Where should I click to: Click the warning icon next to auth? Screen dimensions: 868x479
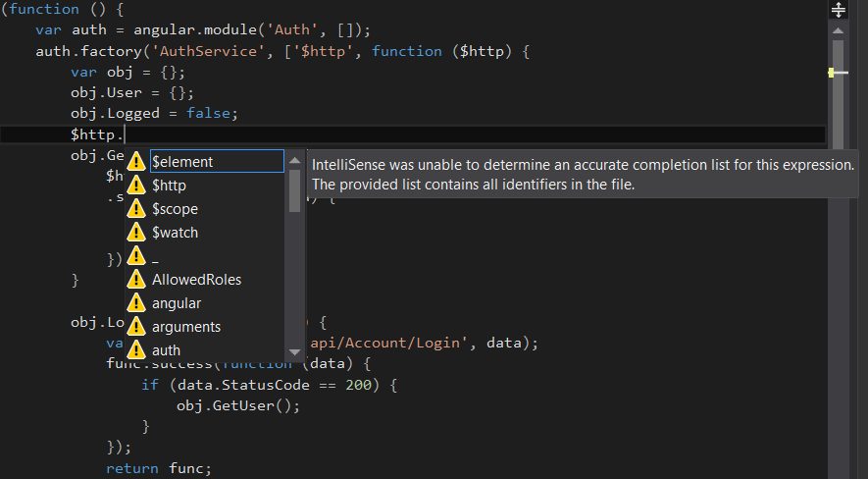pyautogui.click(x=136, y=350)
